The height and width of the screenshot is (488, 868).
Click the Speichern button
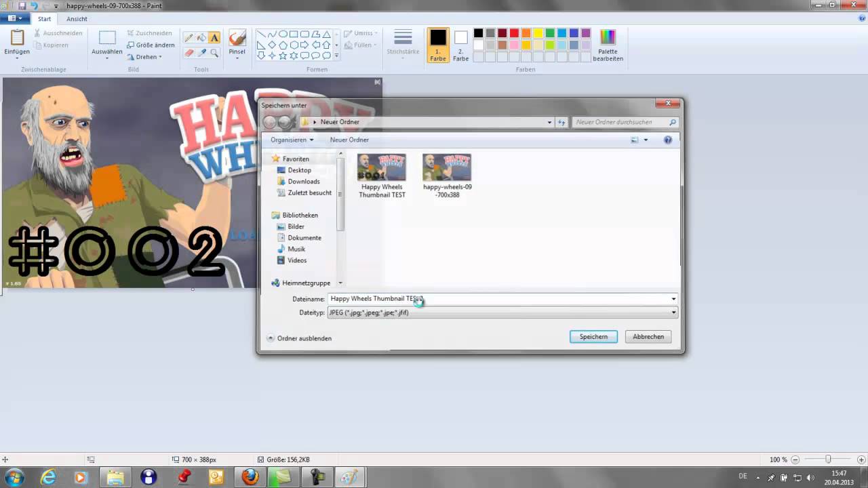coord(593,337)
